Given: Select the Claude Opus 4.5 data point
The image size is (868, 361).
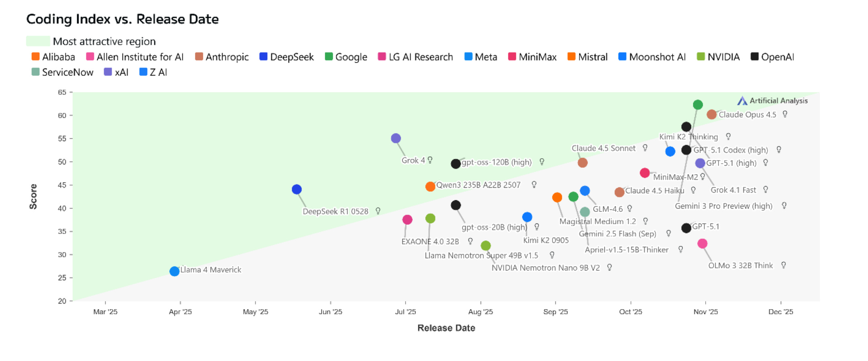Looking at the screenshot, I should (712, 115).
